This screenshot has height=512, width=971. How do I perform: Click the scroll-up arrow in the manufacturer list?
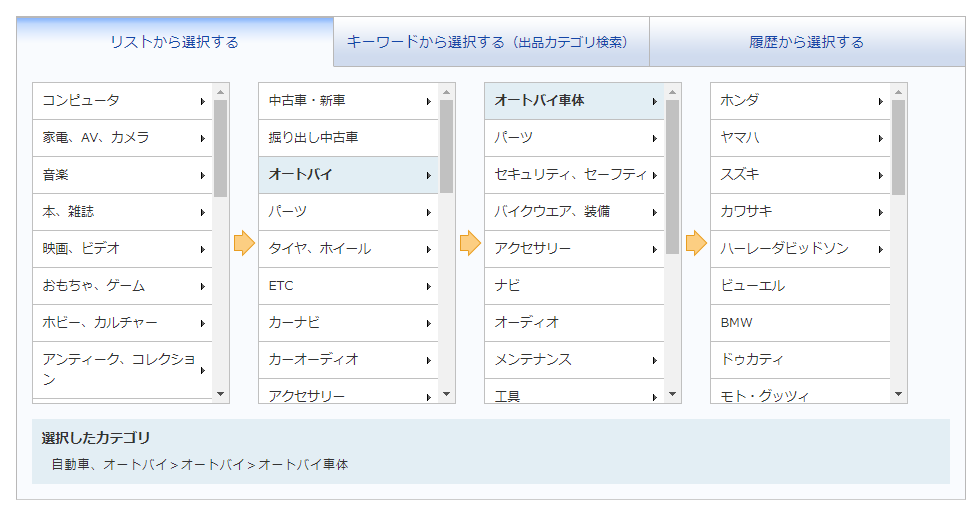(899, 92)
